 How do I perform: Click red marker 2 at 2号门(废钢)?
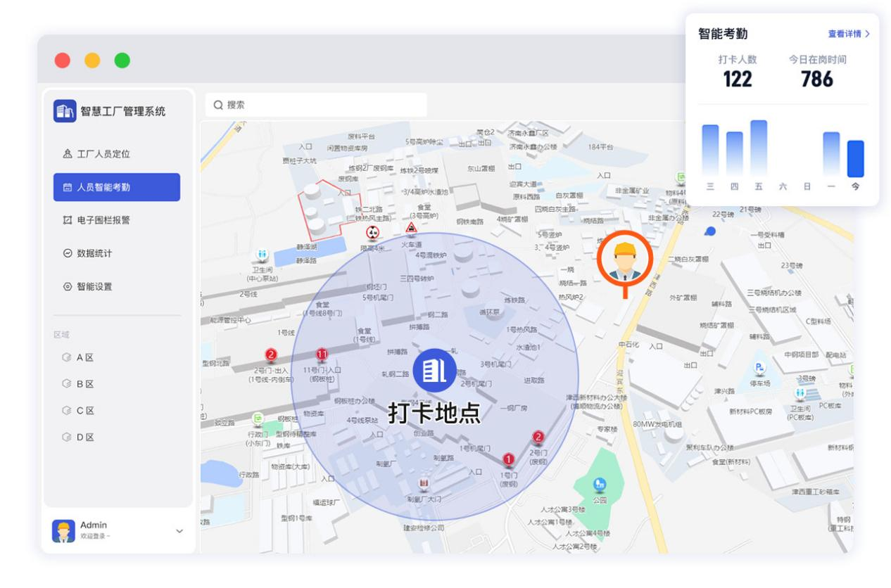coord(538,437)
